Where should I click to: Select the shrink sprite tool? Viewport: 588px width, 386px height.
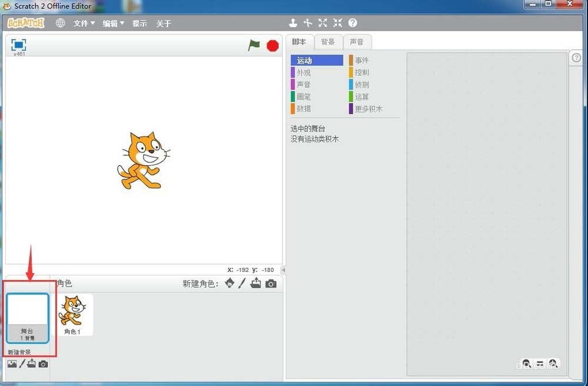point(338,24)
